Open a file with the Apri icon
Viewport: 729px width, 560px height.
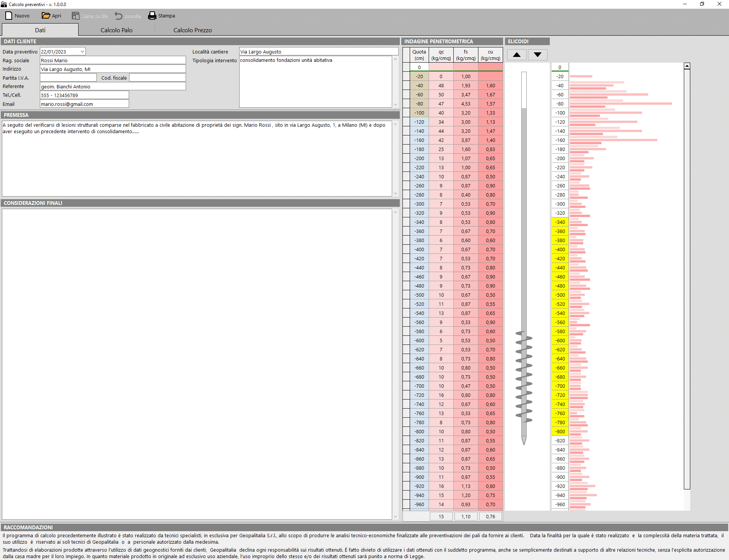46,16
